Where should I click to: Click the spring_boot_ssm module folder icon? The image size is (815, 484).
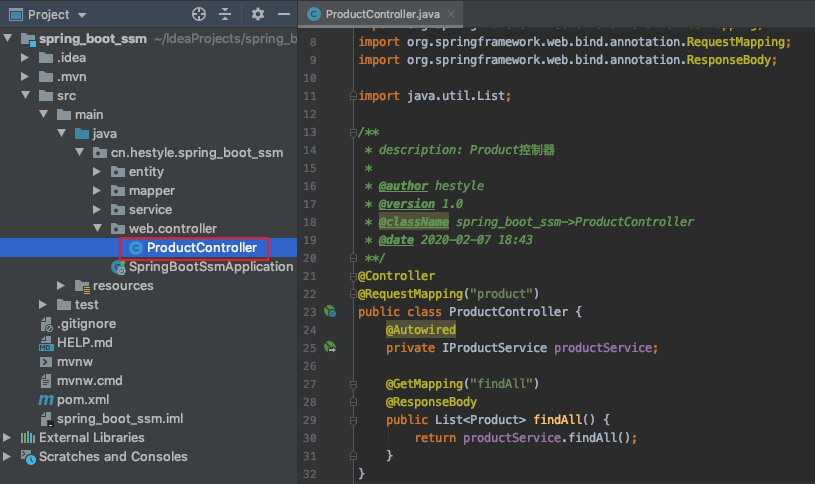coord(28,39)
